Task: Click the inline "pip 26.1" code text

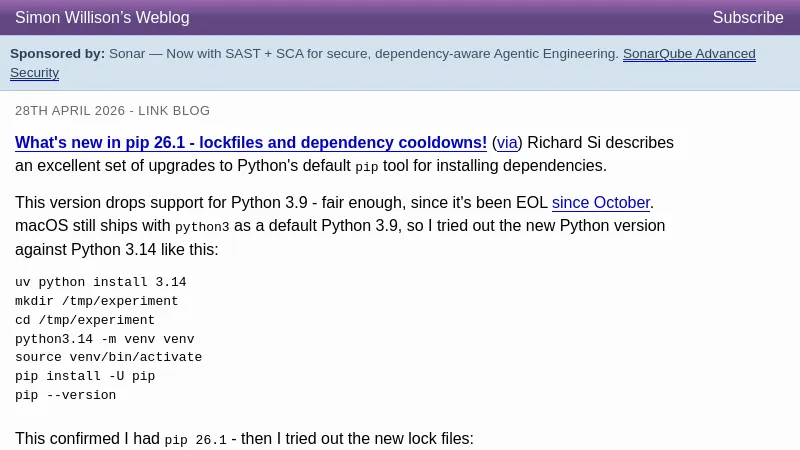Action: [195, 440]
